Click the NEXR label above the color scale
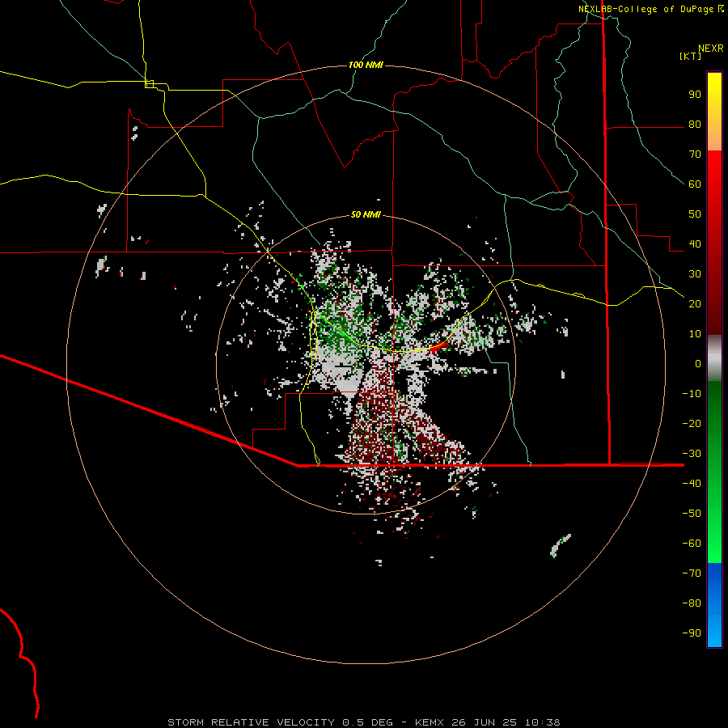 (711, 49)
